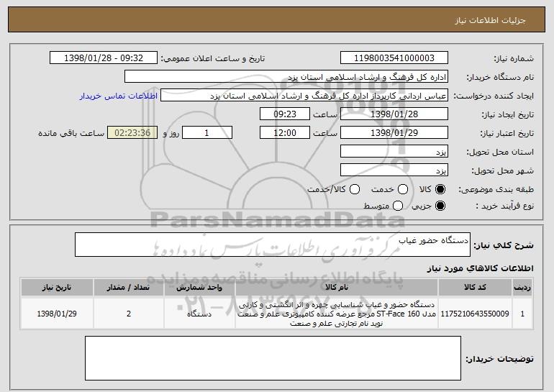Click the اطلاعات کالاهای مورد نیاز heading

(480, 268)
